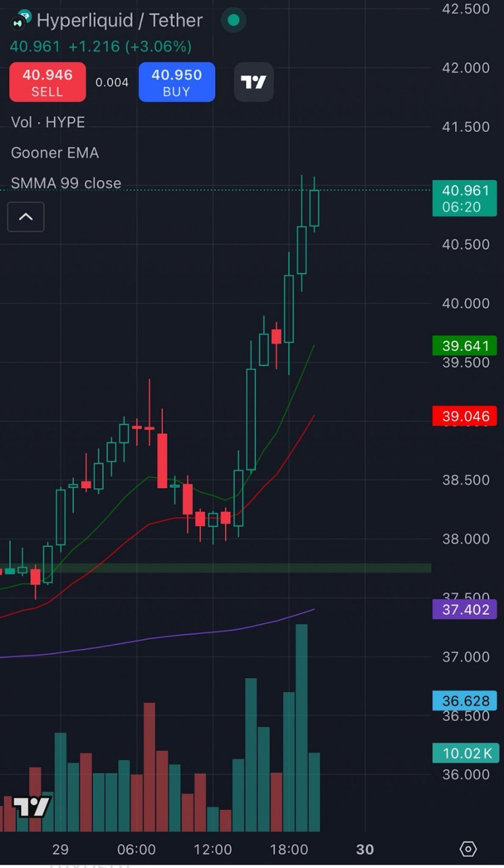This screenshot has width=504, height=868.
Task: Select the green horizontal support zone band
Action: 216,568
